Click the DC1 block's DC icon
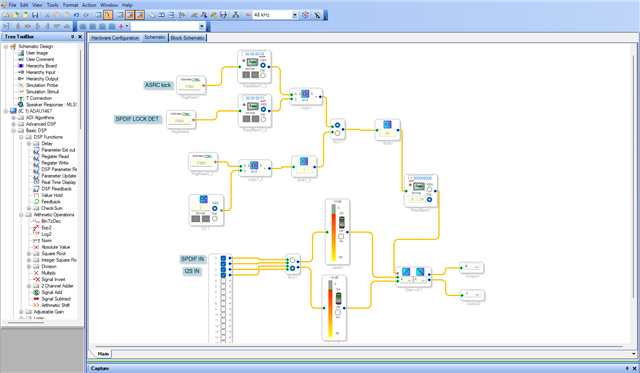640x373 pixels. coord(203,199)
